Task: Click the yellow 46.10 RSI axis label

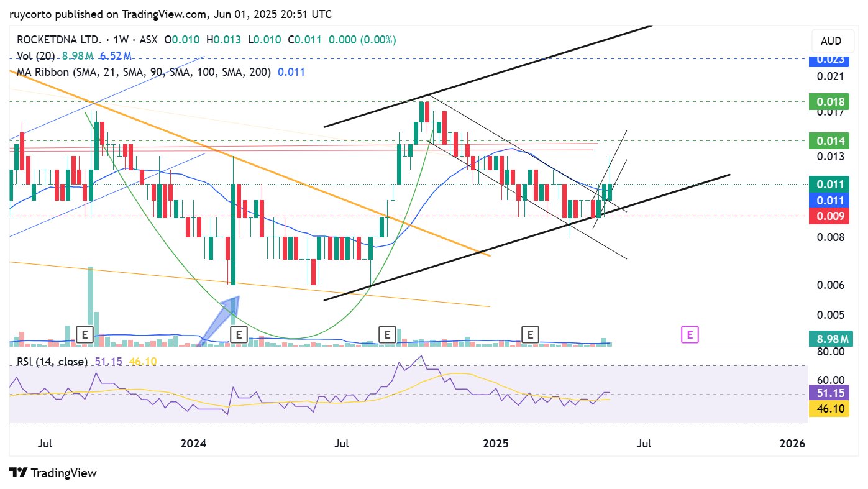Action: tap(829, 409)
